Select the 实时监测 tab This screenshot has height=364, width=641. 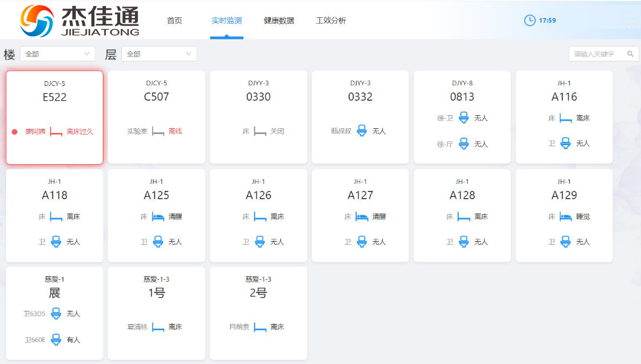(226, 20)
